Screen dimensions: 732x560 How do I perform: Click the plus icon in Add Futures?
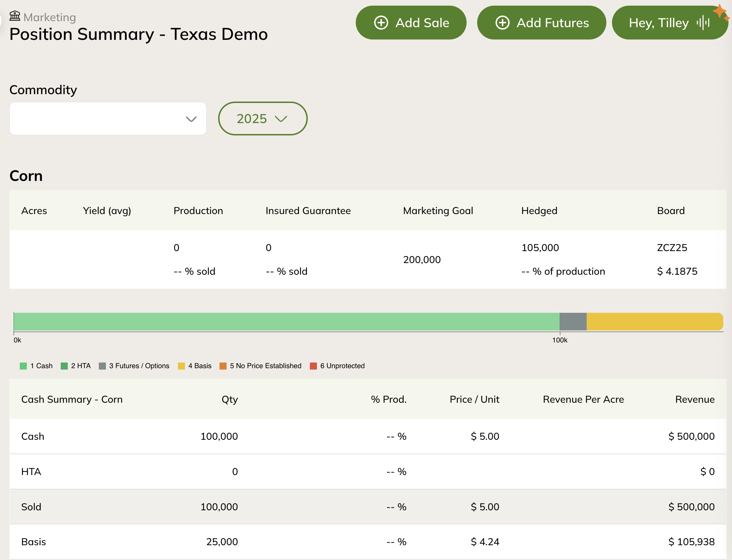[x=502, y=23]
